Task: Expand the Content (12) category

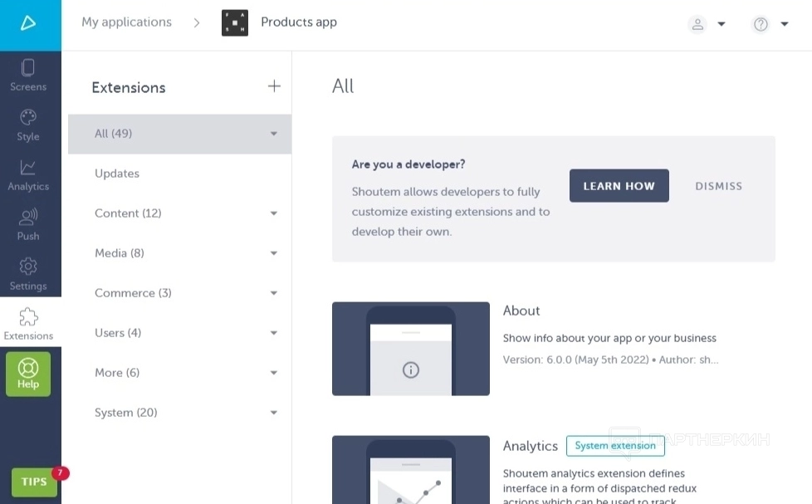Action: (x=273, y=213)
